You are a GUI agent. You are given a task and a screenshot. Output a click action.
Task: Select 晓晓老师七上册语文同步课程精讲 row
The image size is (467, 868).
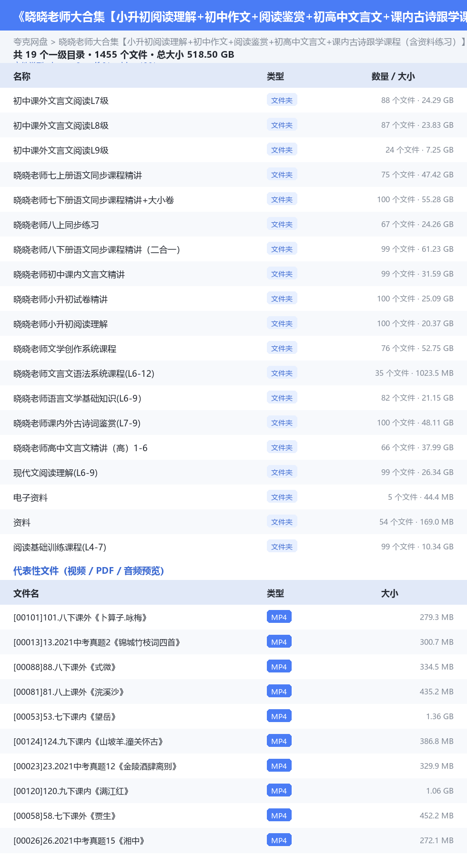(233, 175)
